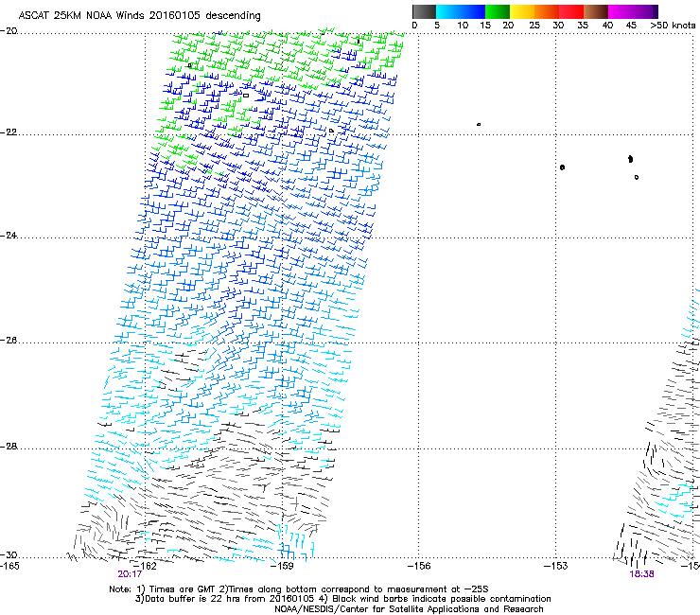Click the dark purple >50 knots swatch

[656, 11]
